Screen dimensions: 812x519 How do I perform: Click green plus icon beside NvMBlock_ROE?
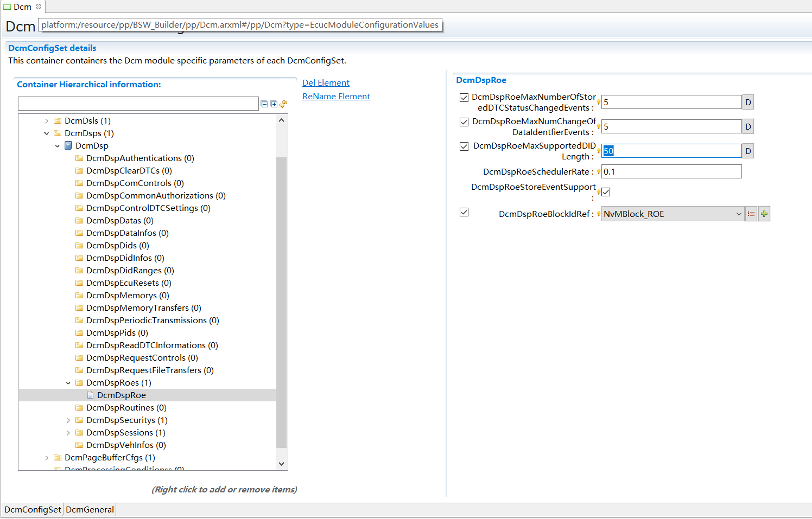(x=764, y=214)
